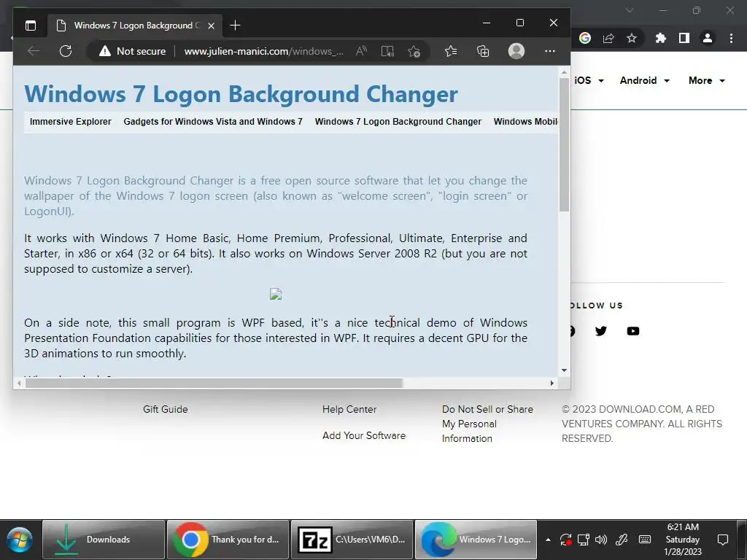Click Chrome tab search chevron
This screenshot has height=560, width=747.
(630, 10)
